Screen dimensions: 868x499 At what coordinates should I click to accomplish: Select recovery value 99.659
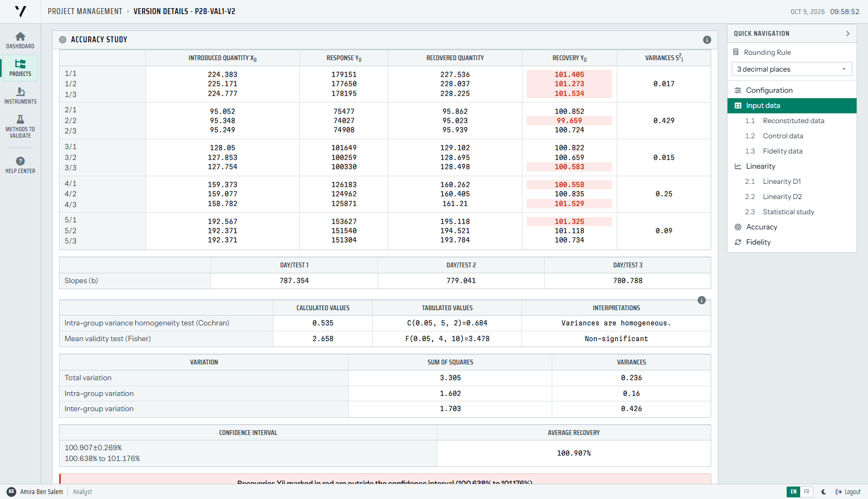tap(569, 120)
